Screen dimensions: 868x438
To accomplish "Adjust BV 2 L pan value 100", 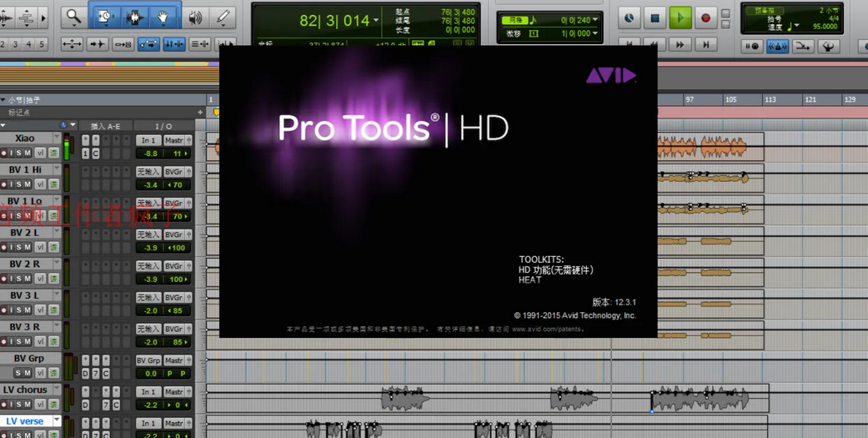I will pyautogui.click(x=177, y=248).
